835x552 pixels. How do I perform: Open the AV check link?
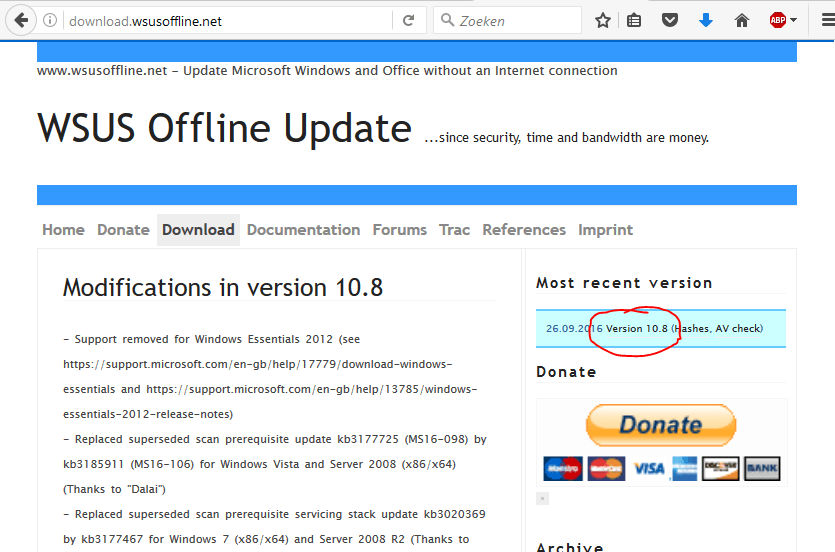pyautogui.click(x=738, y=328)
